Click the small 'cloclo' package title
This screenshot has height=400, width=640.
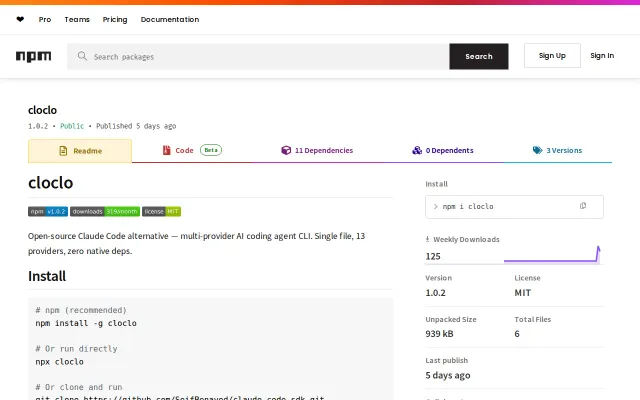pyautogui.click(x=42, y=110)
